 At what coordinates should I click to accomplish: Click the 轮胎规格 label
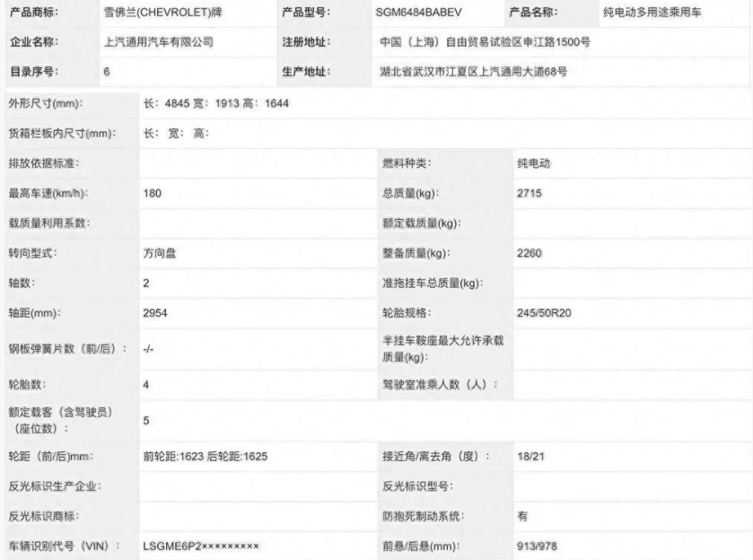(x=407, y=313)
